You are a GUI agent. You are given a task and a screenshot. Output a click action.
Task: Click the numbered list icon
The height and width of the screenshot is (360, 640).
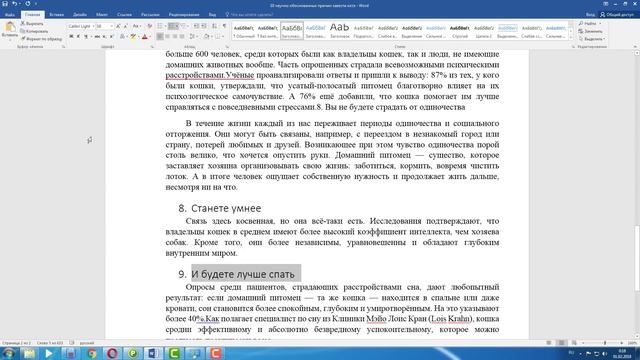coord(173,26)
